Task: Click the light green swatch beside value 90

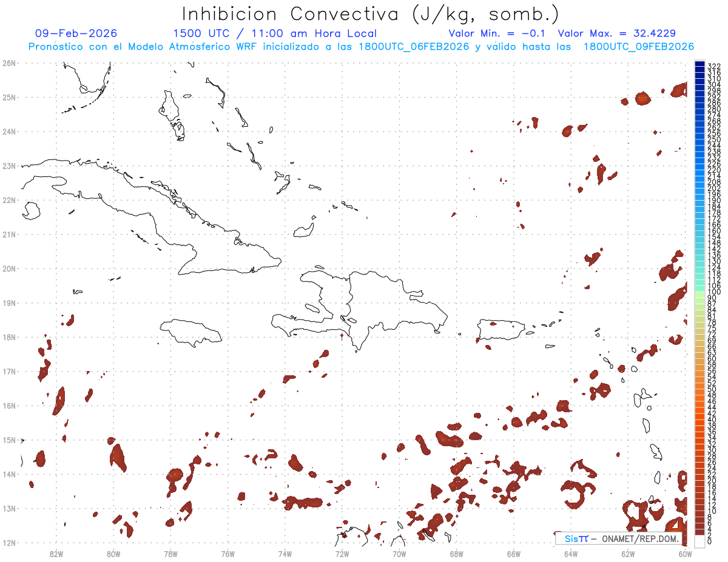Action: point(699,295)
